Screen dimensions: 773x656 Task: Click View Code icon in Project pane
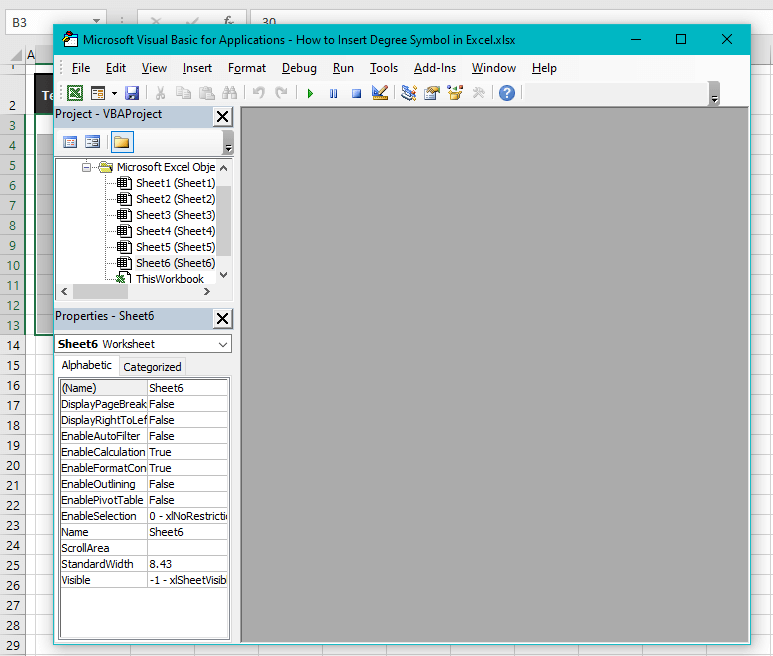tap(70, 142)
